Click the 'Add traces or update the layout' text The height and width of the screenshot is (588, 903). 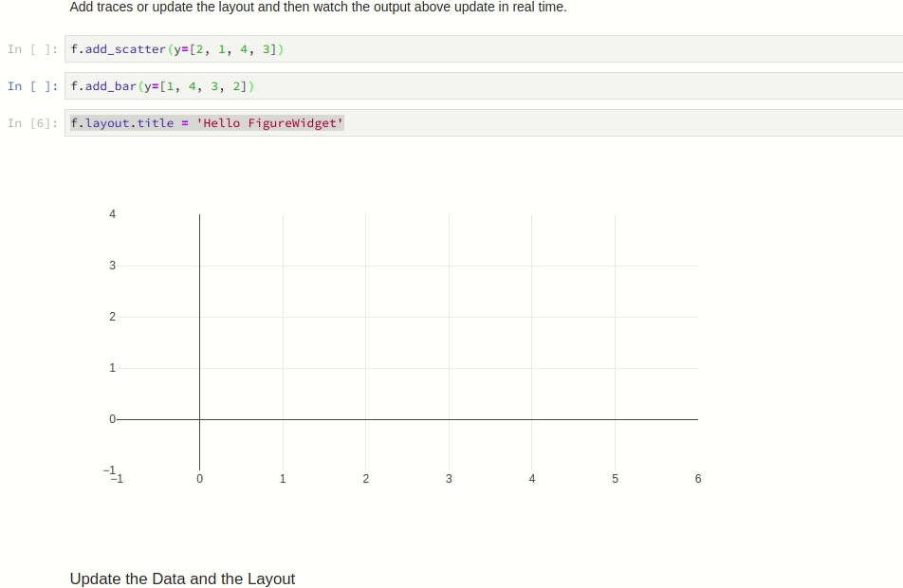point(318,8)
